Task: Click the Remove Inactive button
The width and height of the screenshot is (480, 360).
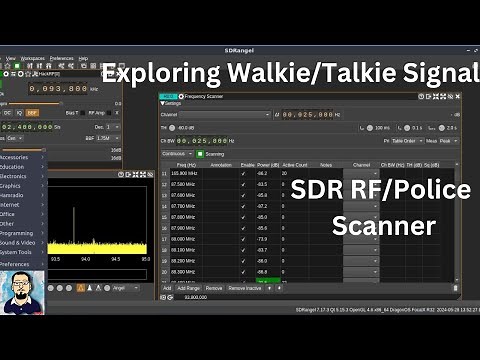Action: tap(245, 288)
